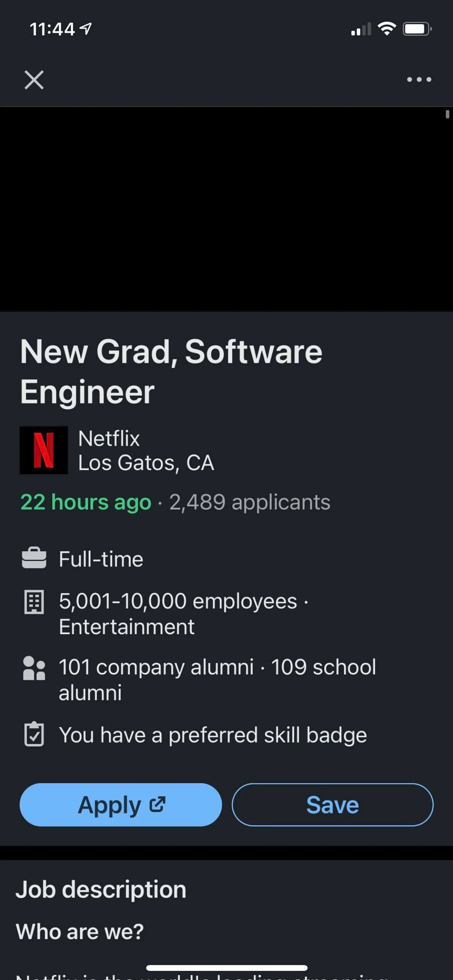Tap the Wi-Fi status icon
Viewport: 453px width, 980px height.
pyautogui.click(x=387, y=29)
